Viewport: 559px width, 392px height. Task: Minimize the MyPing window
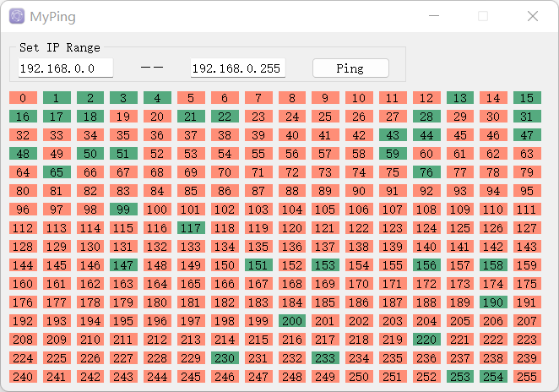click(434, 16)
